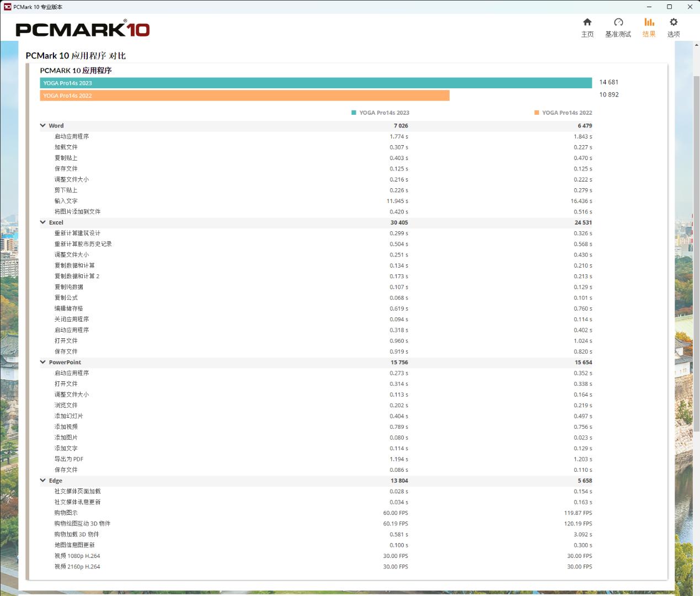Click the 添加幻灯片 row label
700x596 pixels.
[x=69, y=416]
